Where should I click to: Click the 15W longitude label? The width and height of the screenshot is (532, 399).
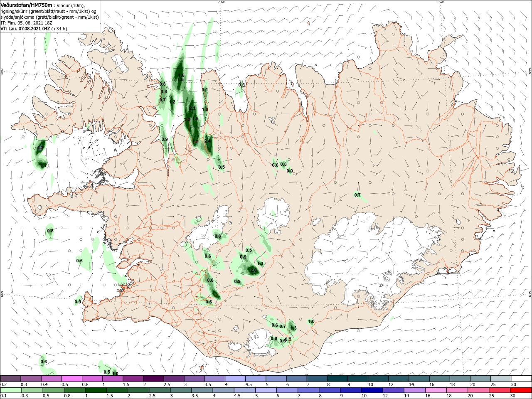tap(440, 2)
